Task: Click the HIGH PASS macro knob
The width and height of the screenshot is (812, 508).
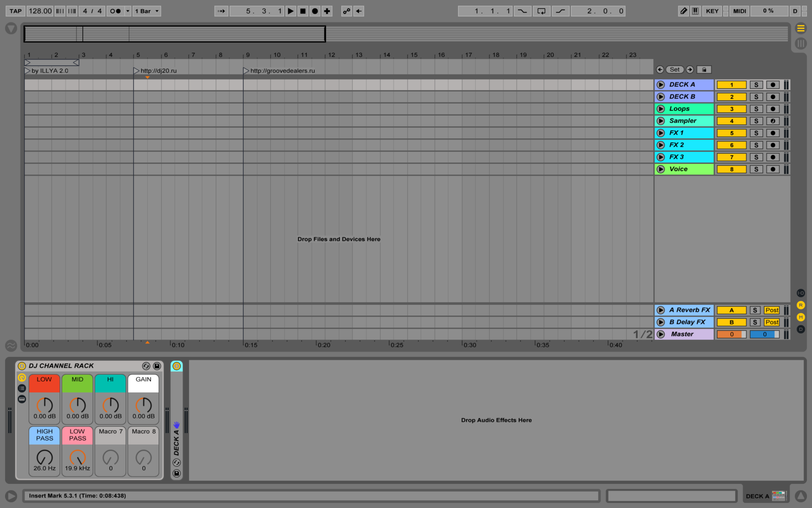Action: (x=44, y=458)
